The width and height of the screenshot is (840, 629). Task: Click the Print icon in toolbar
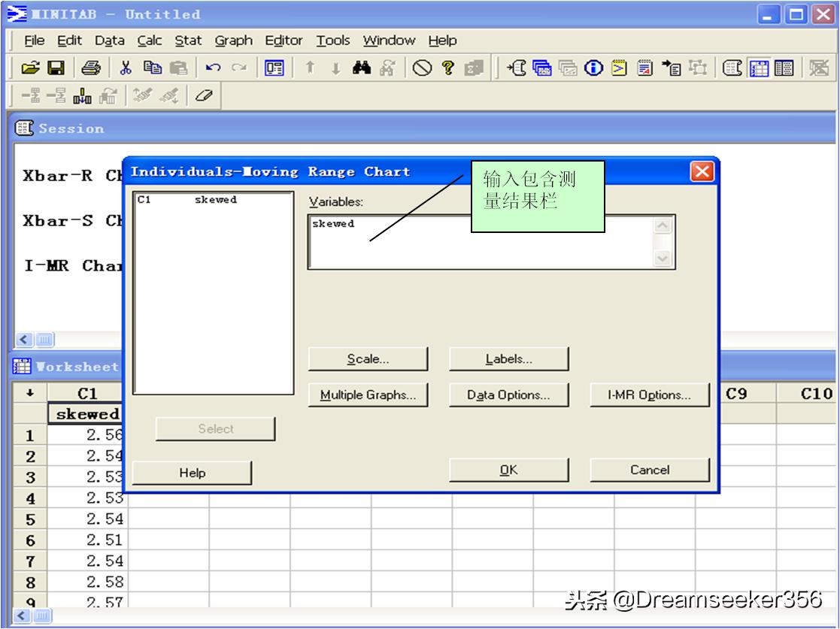[x=91, y=68]
